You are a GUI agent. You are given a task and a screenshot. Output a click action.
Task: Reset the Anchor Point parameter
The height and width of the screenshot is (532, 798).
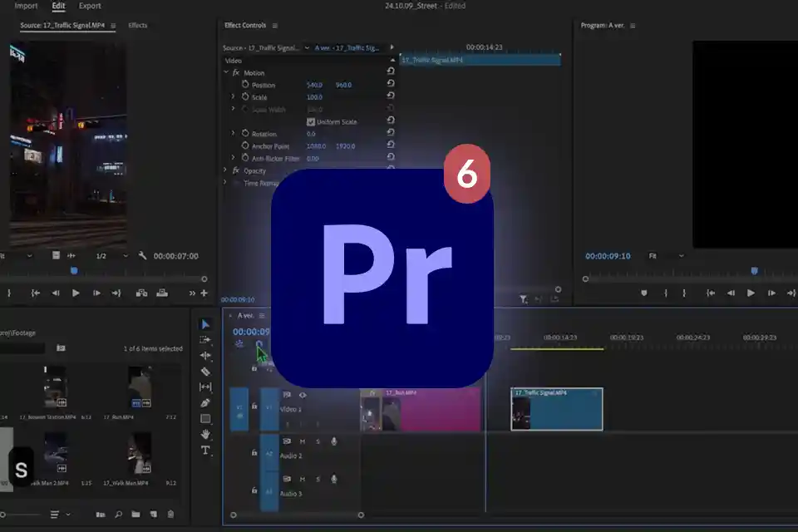391,145
